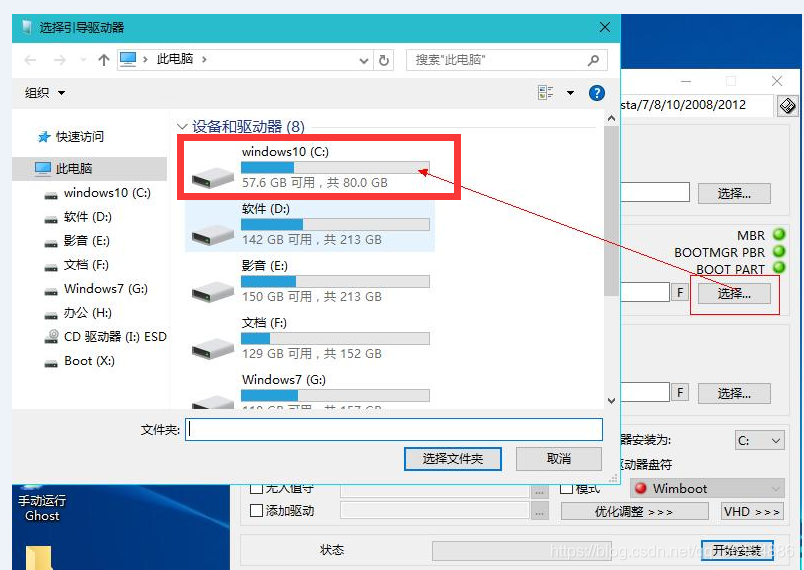The width and height of the screenshot is (804, 570).
Task: Open the recent locations dropdown arrow
Action: click(x=83, y=60)
